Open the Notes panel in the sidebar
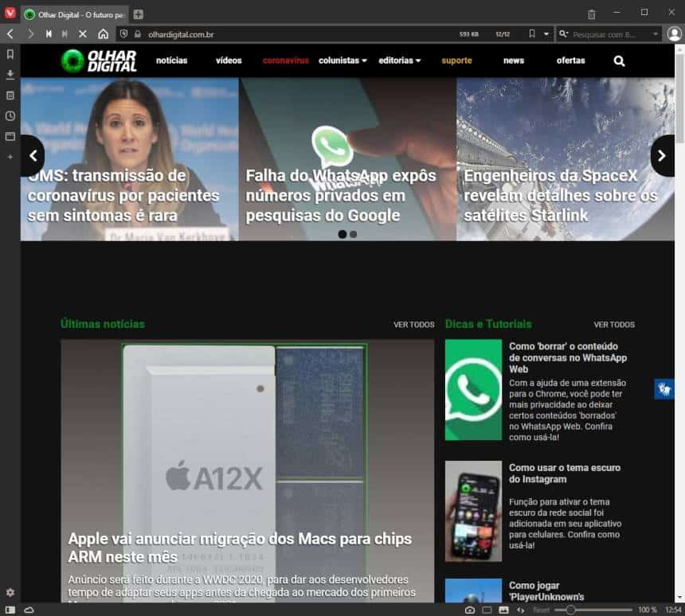685x616 pixels. [10, 96]
